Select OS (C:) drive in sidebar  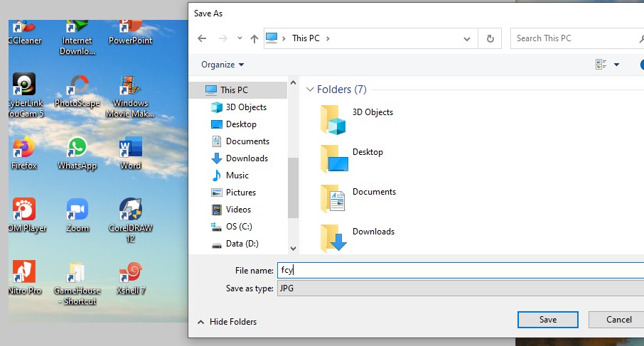[x=239, y=227]
